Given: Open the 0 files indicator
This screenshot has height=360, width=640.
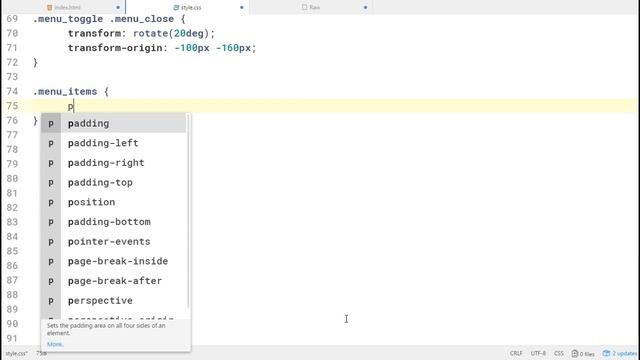Looking at the screenshot, I should point(583,353).
